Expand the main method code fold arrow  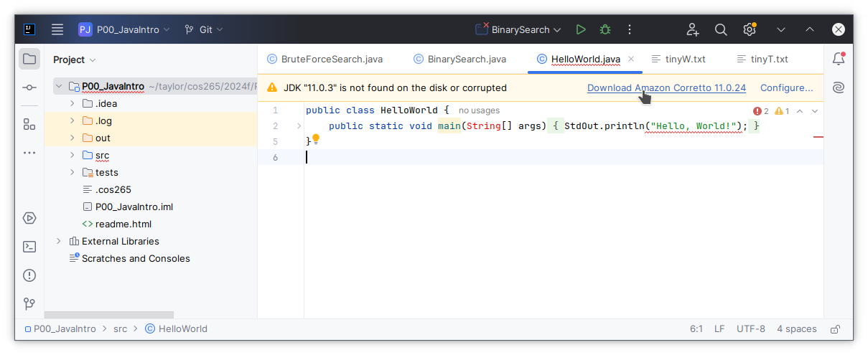[299, 126]
